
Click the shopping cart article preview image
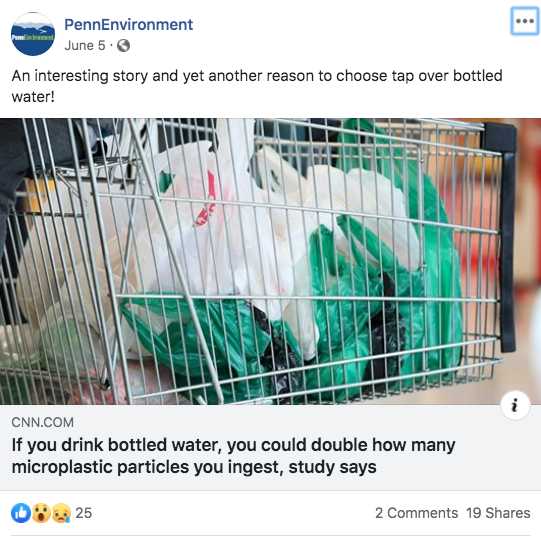coord(270,262)
